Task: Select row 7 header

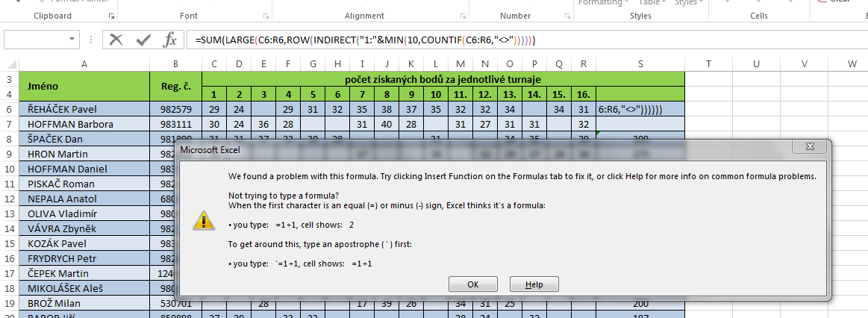Action: click(x=10, y=124)
